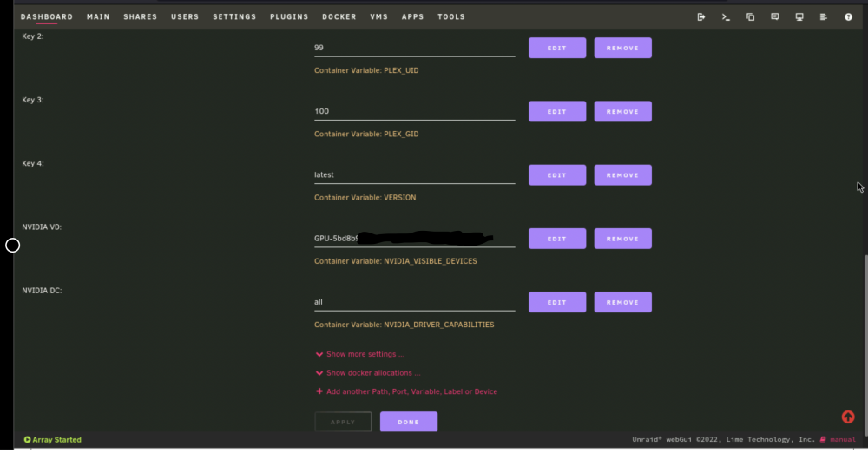Image resolution: width=868 pixels, height=453 pixels.
Task: Toggle the help question-mark icon
Action: (x=848, y=17)
